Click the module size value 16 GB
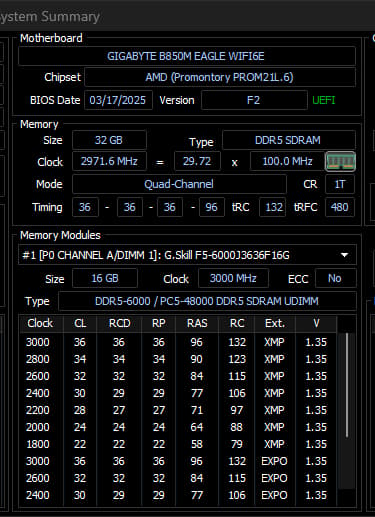The width and height of the screenshot is (375, 517). click(105, 278)
